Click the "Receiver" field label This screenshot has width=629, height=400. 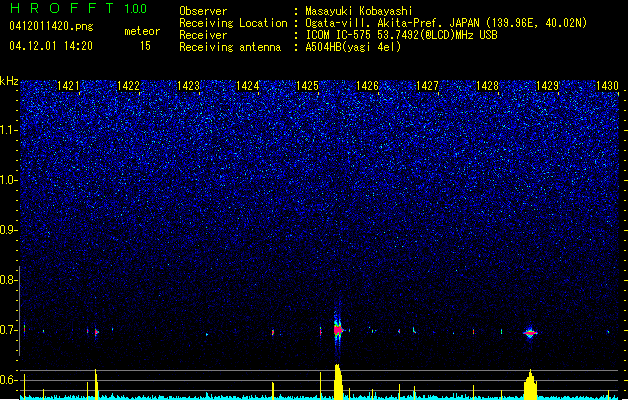pyautogui.click(x=203, y=35)
